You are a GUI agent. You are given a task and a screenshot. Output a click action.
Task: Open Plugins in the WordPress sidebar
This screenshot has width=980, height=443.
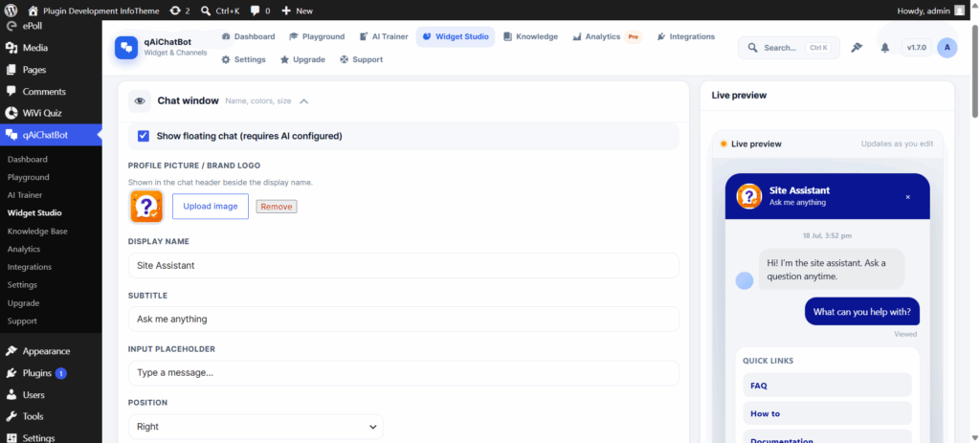(x=37, y=373)
